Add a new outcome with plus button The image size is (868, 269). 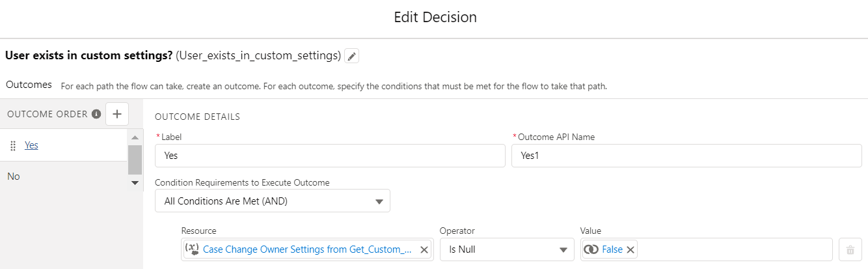[x=117, y=114]
